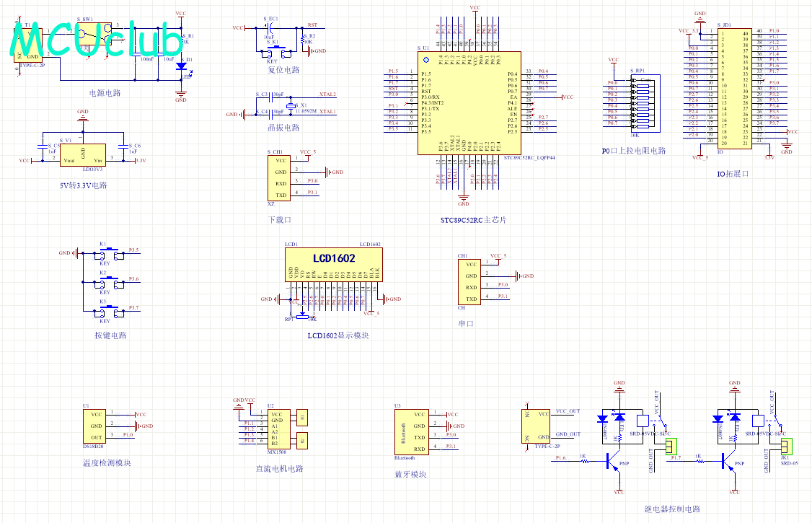812x523 pixels.
Task: Click the PNP transistor driven by P1.6
Action: coord(613,460)
